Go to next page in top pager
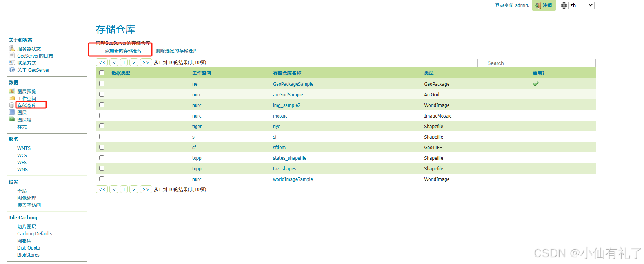The width and height of the screenshot is (644, 264). point(134,63)
